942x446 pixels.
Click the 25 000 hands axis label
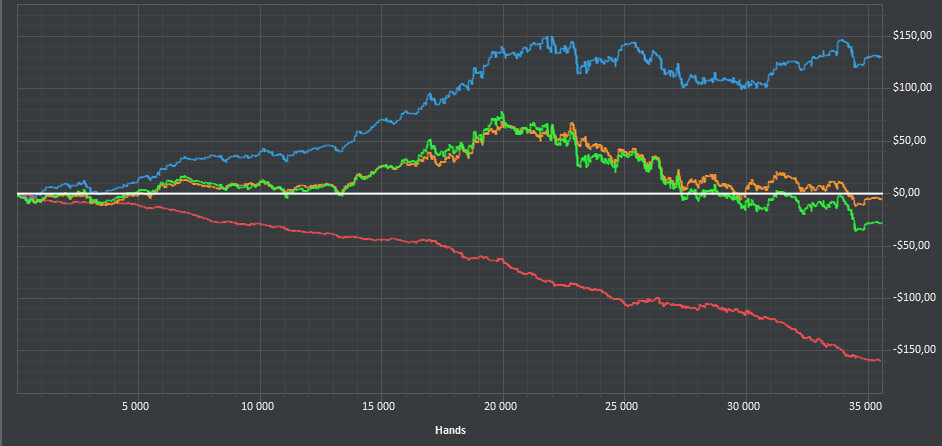[621, 407]
